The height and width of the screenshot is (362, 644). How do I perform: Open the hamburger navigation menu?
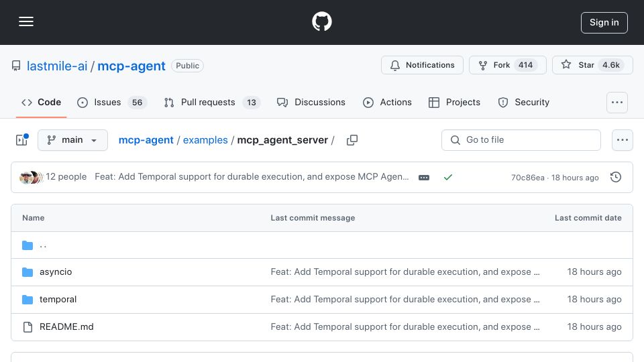click(26, 21)
